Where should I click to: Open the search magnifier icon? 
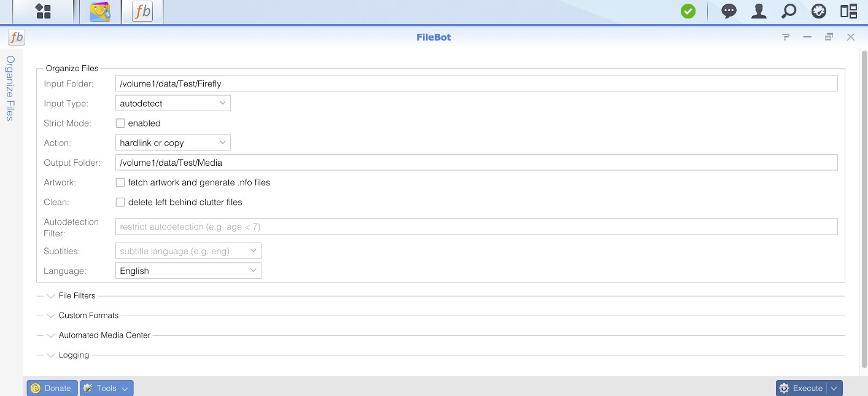point(789,12)
